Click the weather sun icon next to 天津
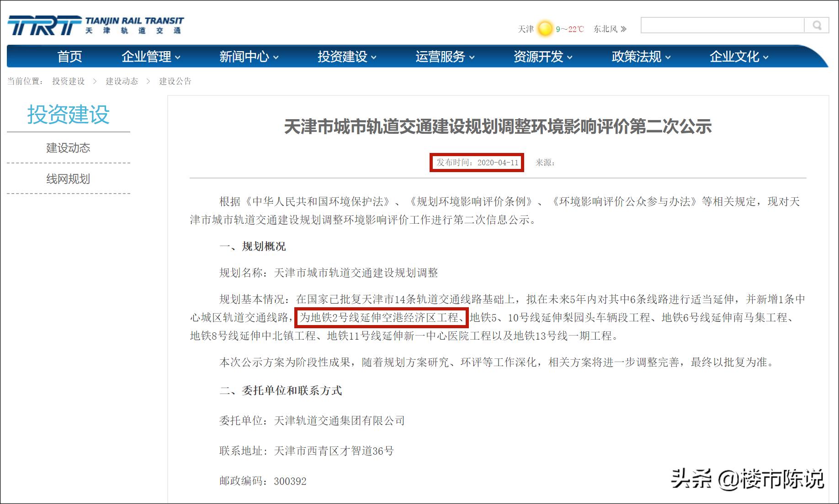 [544, 28]
